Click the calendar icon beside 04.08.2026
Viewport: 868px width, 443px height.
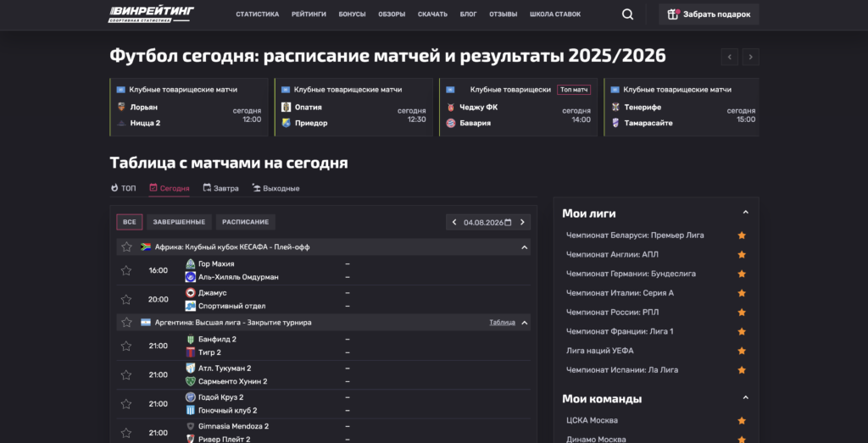pyautogui.click(x=507, y=222)
